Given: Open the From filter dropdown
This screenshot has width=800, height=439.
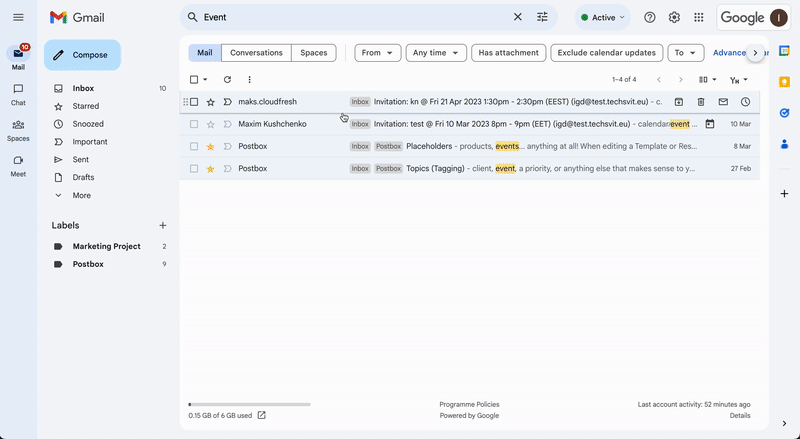Looking at the screenshot, I should click(x=378, y=53).
